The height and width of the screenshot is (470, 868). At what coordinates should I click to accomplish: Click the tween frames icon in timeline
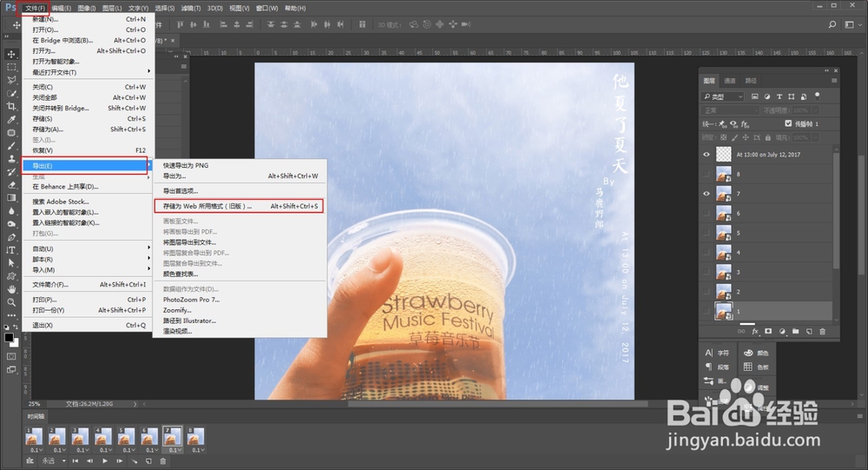pos(134,461)
